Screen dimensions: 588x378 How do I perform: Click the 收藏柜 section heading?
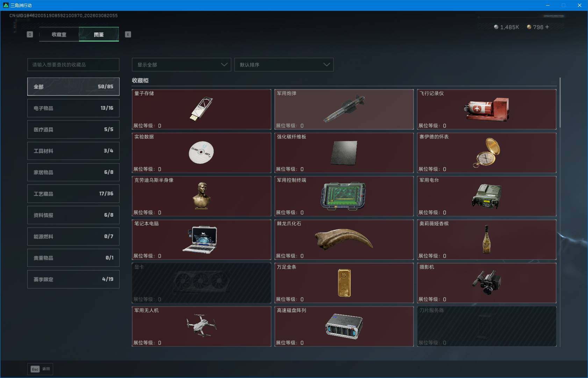[140, 80]
